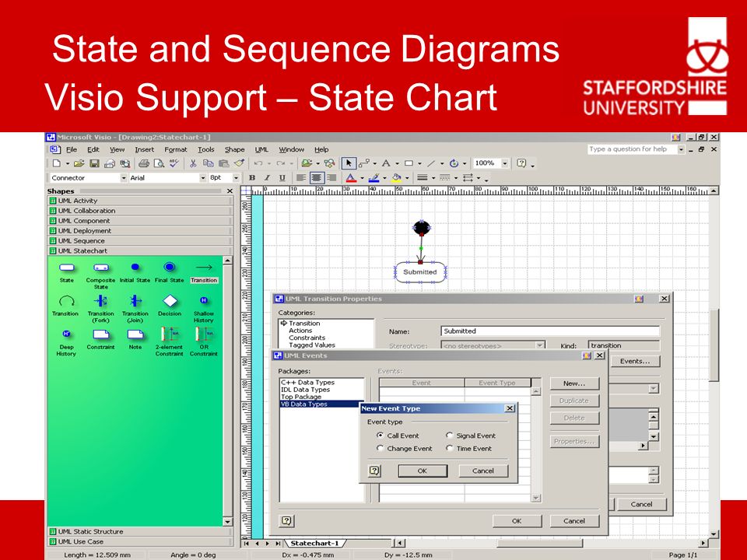
Task: Pick the Composite State shape
Action: point(101,275)
